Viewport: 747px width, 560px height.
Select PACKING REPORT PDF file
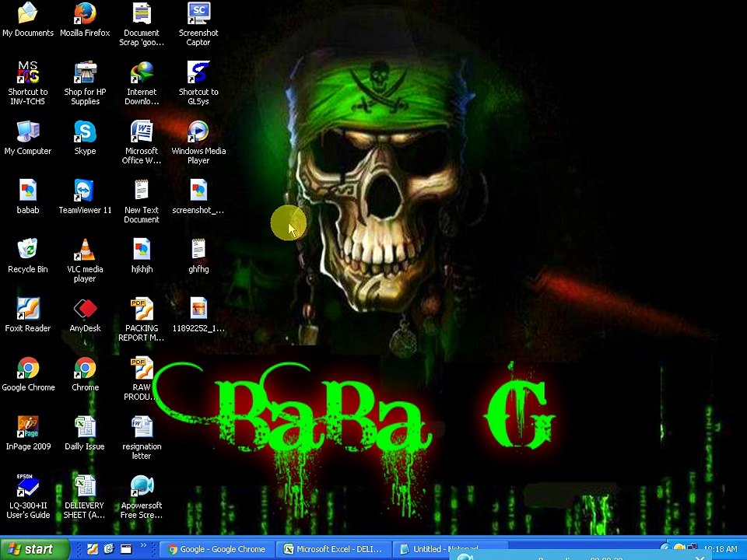point(142,319)
